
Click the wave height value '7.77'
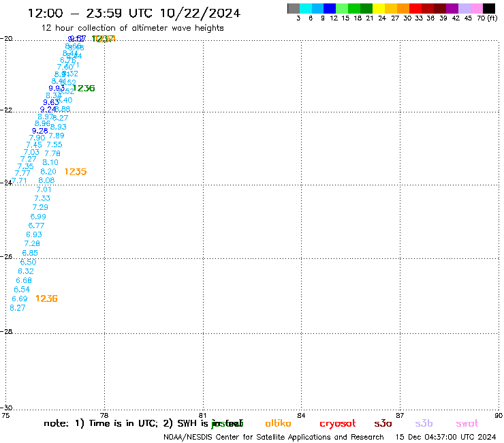pyautogui.click(x=22, y=173)
